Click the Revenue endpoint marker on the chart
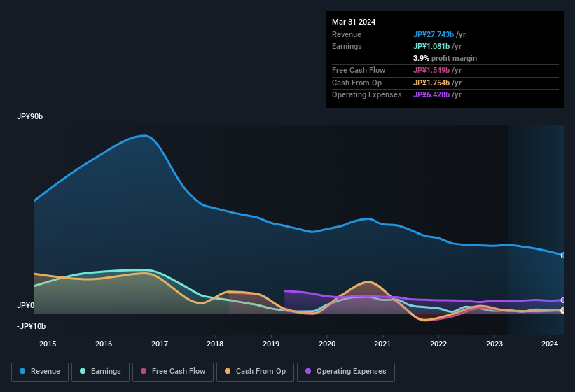575x392 pixels. [563, 255]
